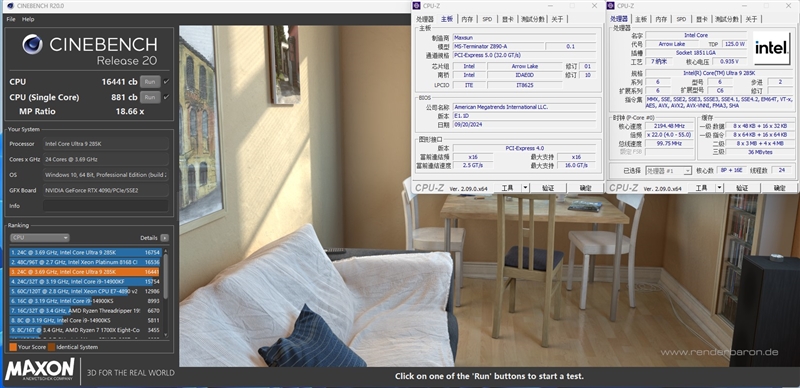The height and width of the screenshot is (388, 800).
Task: Click the ranking list scroll-up arrow
Action: (x=165, y=251)
